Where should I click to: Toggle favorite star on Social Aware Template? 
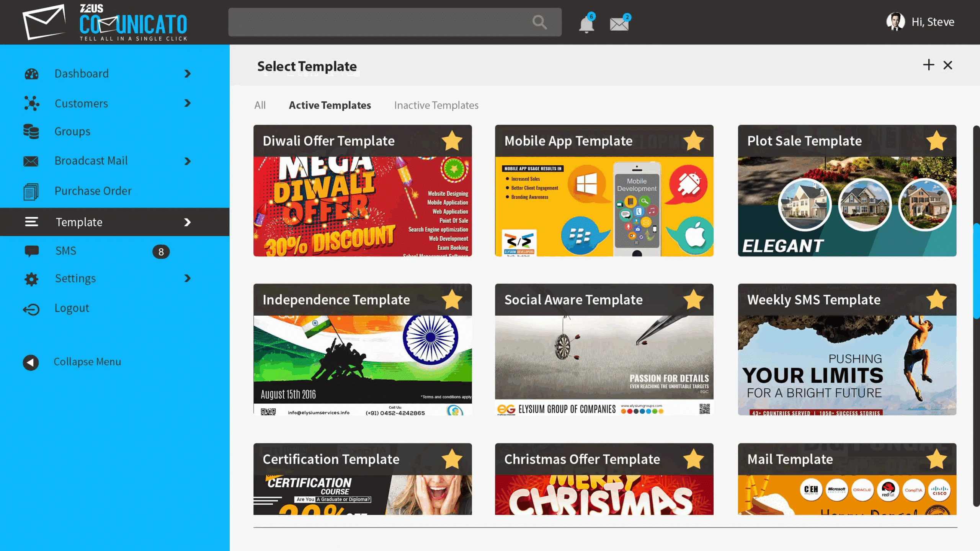click(x=693, y=300)
